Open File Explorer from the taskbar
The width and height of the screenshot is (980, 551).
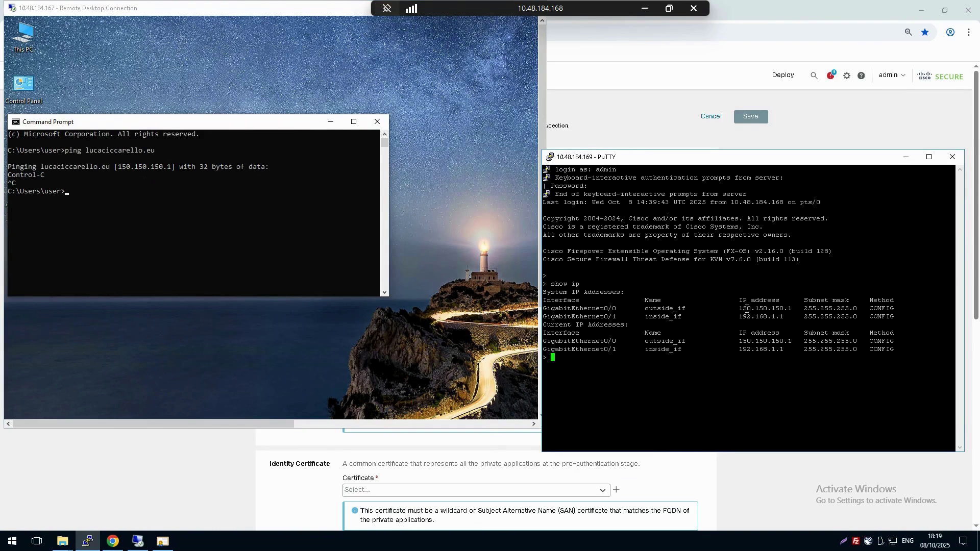(x=62, y=541)
